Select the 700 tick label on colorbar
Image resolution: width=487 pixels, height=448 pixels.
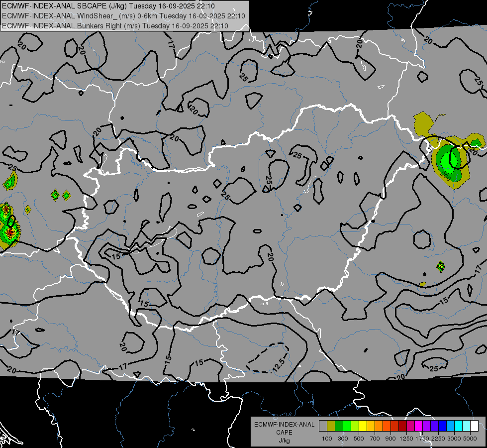click(x=375, y=439)
